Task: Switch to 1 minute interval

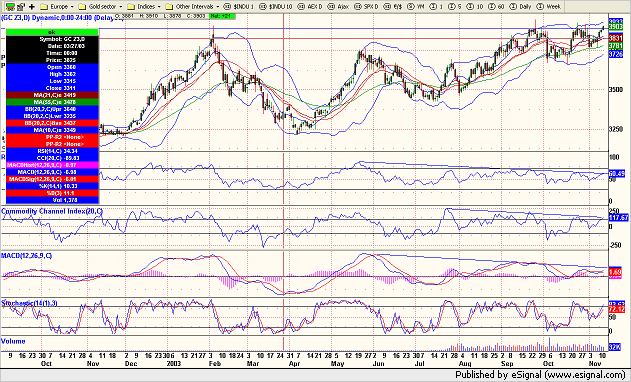Action: pos(437,6)
